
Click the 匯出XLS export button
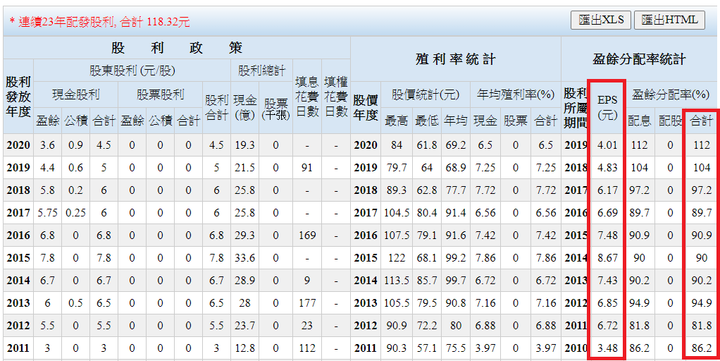tap(601, 20)
